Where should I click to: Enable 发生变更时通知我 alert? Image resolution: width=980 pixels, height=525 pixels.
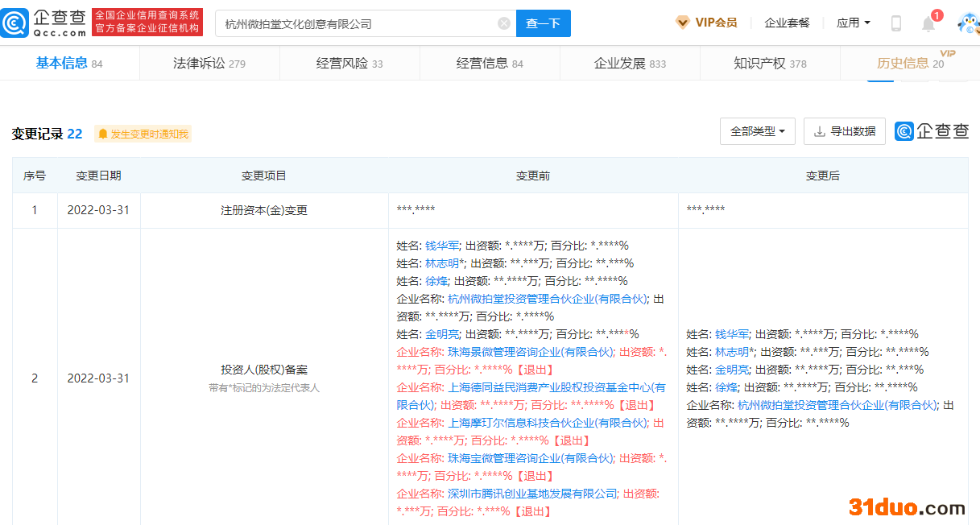[x=143, y=134]
